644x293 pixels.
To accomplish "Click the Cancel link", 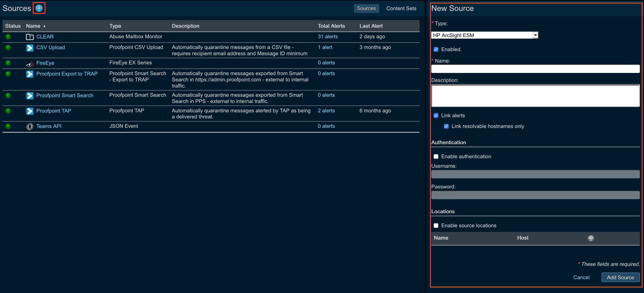I will pyautogui.click(x=581, y=277).
